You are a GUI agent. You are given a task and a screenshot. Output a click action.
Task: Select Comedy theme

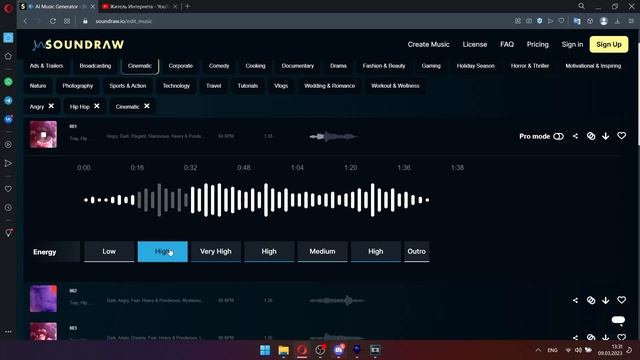click(x=219, y=66)
